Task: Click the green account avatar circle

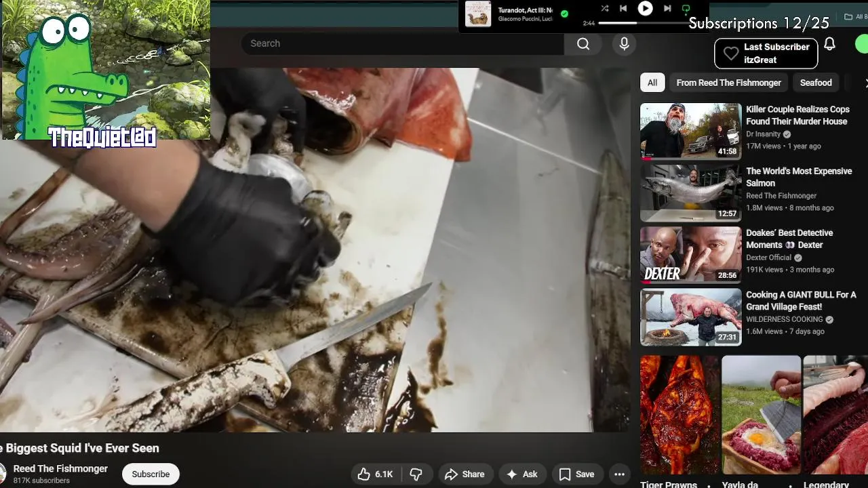Action: tap(862, 44)
